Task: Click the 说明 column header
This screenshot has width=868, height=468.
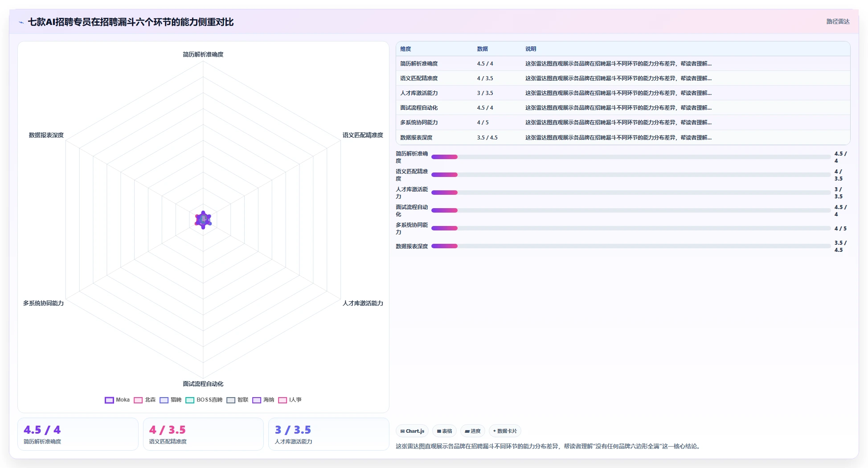Action: click(x=531, y=49)
